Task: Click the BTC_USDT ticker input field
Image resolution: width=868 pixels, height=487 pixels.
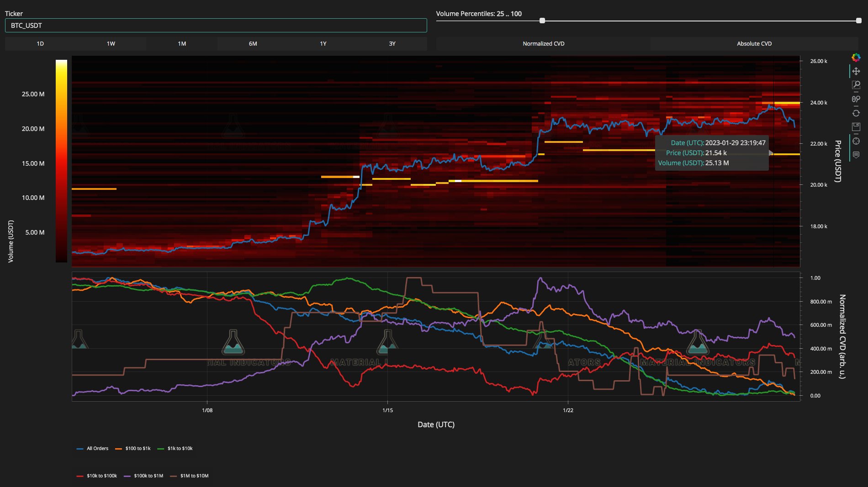Action: pyautogui.click(x=216, y=26)
